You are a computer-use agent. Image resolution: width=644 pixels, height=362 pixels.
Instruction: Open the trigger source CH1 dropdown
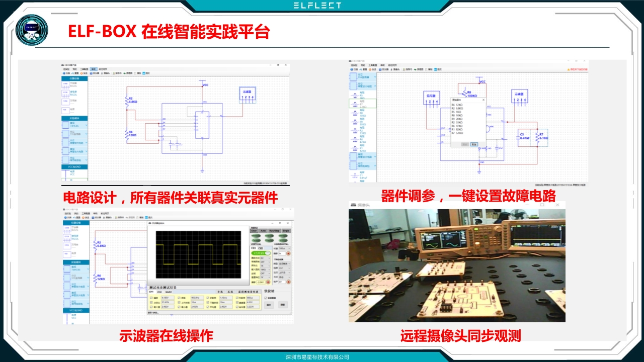click(285, 268)
